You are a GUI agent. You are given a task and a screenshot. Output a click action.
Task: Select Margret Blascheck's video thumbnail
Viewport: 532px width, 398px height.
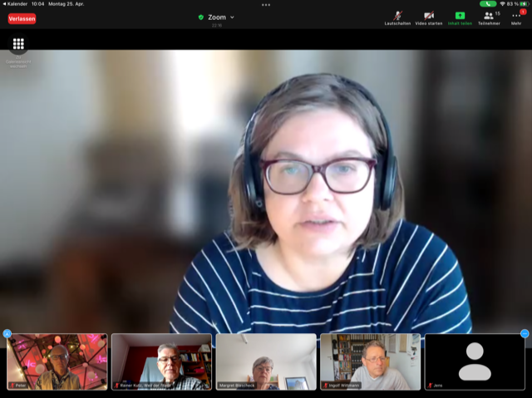266,361
